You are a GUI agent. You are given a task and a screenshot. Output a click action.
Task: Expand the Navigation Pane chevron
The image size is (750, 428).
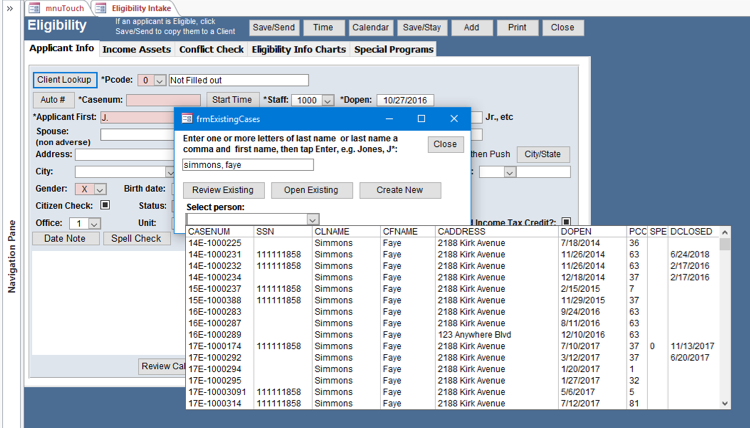point(10,8)
